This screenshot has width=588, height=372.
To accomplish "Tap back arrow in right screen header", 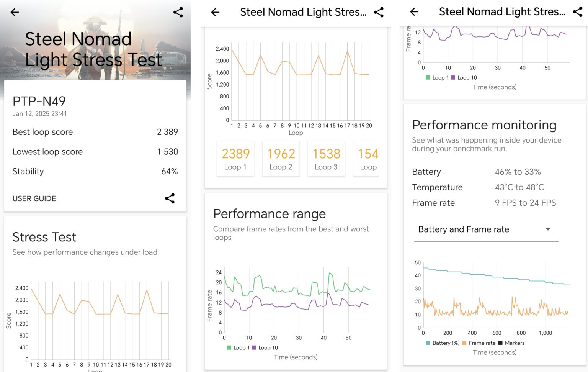I will [414, 12].
